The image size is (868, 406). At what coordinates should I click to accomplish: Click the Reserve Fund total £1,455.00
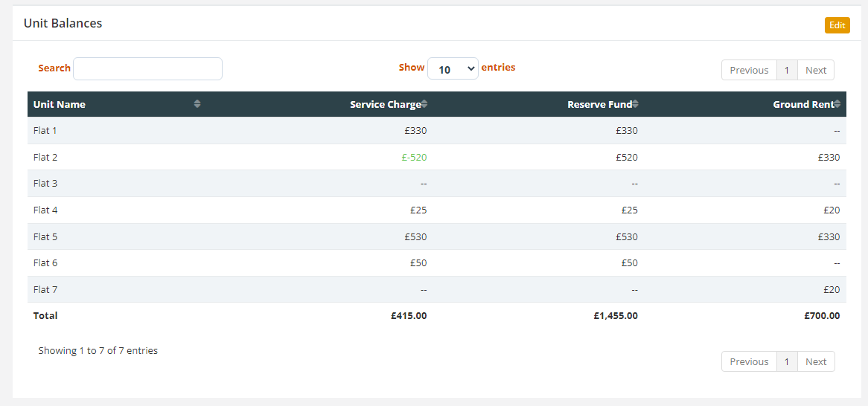[616, 315]
